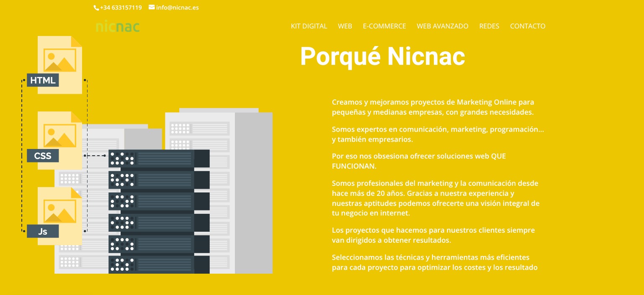Click paragraph starting 'Los proyectos que hacemos'
This screenshot has height=295, width=644.
[x=433, y=235]
